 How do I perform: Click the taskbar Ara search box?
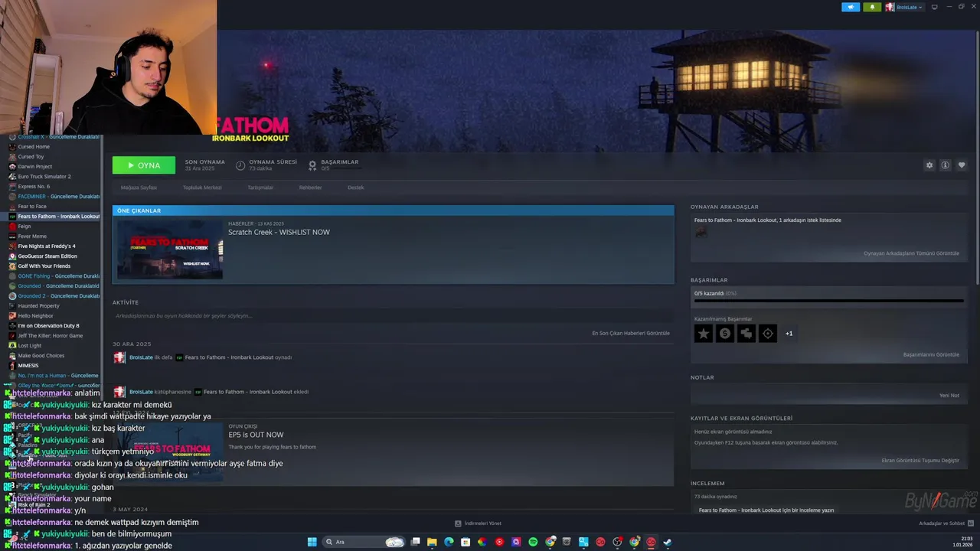[x=364, y=542]
